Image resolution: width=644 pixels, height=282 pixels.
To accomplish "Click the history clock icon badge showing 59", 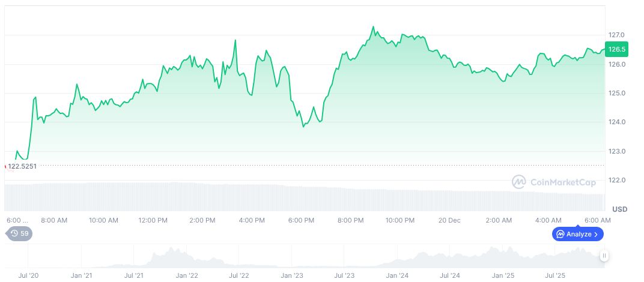I will 19,233.
